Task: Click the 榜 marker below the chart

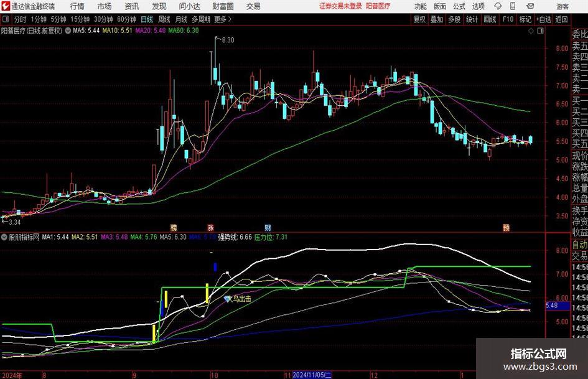Action: (x=173, y=227)
